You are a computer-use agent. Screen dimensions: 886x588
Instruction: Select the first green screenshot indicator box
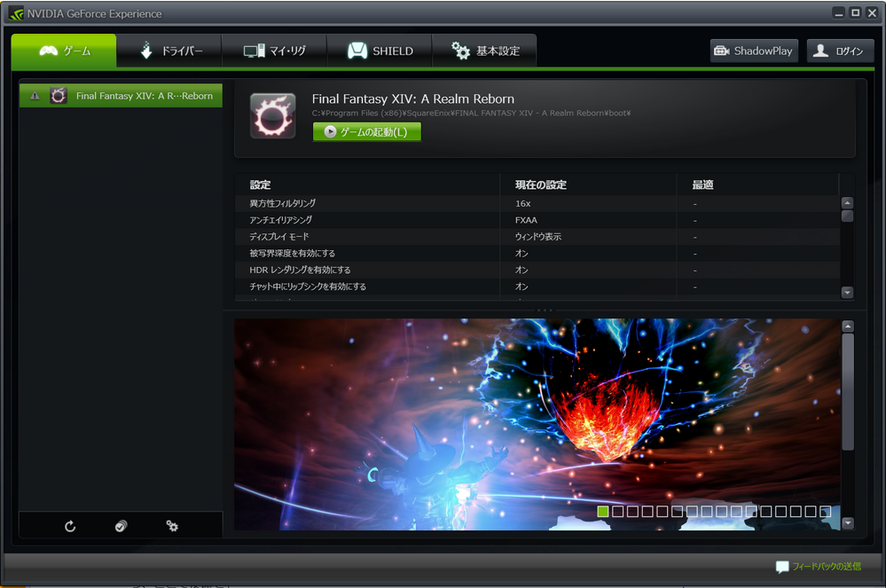coord(603,512)
